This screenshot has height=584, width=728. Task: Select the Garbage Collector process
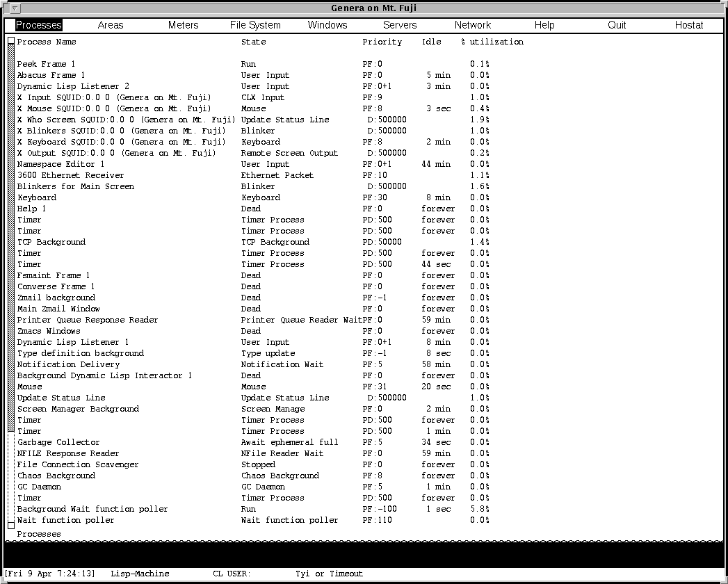point(58,442)
